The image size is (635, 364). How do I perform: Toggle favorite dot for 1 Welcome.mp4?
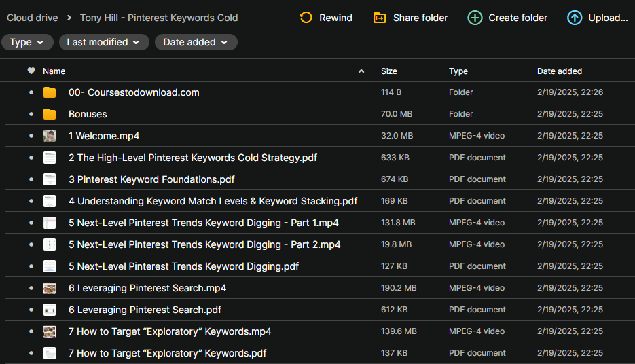[31, 136]
